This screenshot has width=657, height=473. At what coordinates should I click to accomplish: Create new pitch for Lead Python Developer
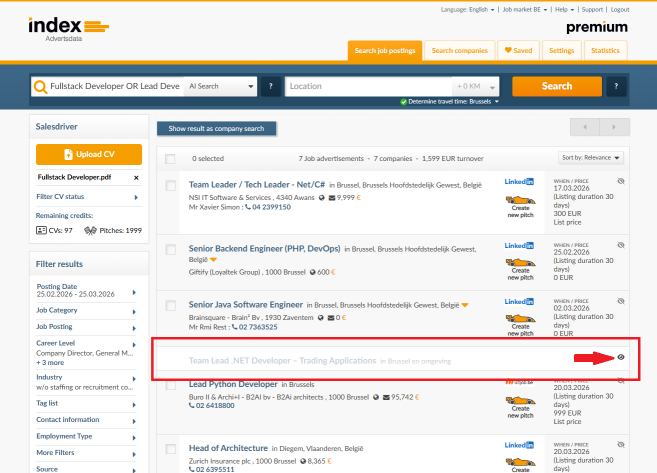point(520,407)
